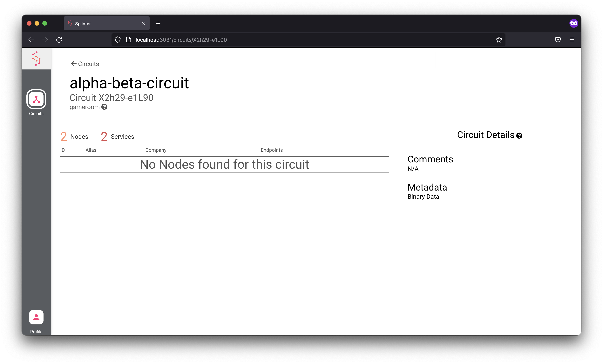The height and width of the screenshot is (364, 603).
Task: Switch to the Services tab
Action: pyautogui.click(x=118, y=136)
